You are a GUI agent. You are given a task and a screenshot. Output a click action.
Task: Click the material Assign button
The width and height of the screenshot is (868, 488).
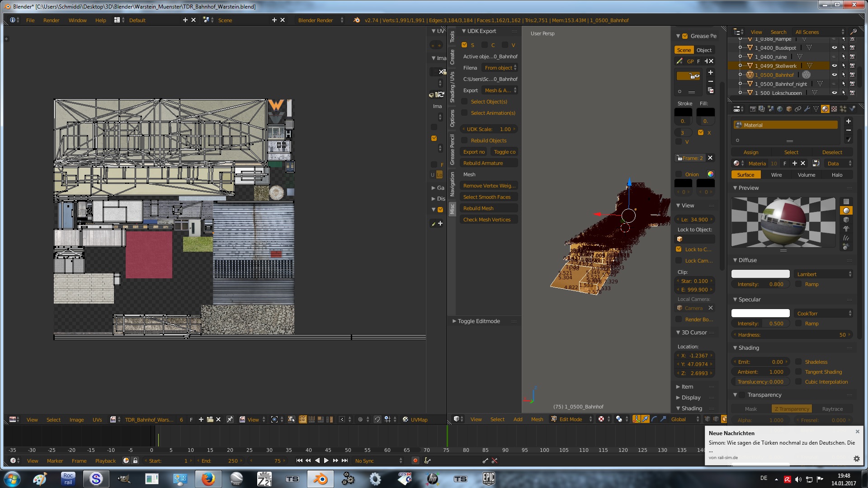751,152
